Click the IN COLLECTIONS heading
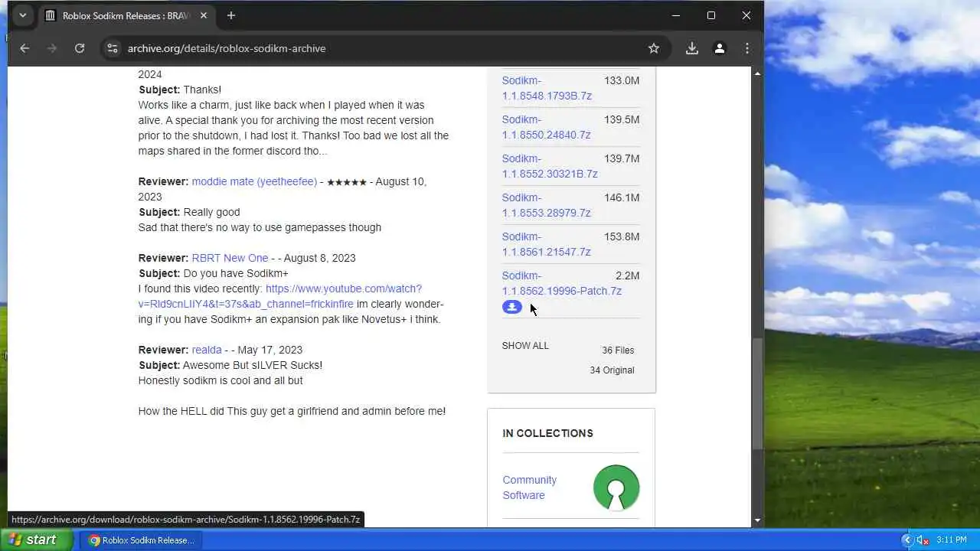The height and width of the screenshot is (551, 980). pyautogui.click(x=547, y=433)
